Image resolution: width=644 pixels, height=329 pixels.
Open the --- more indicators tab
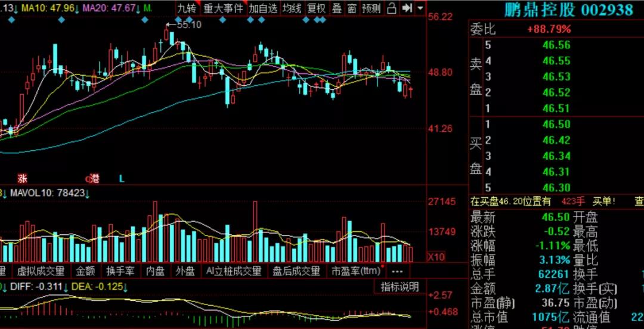[x=397, y=271]
